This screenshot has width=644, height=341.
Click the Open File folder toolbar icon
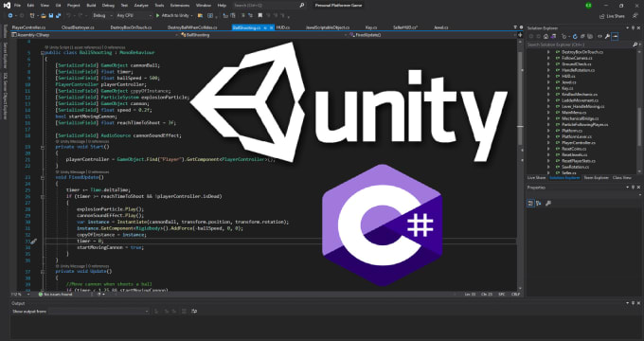pos(44,15)
